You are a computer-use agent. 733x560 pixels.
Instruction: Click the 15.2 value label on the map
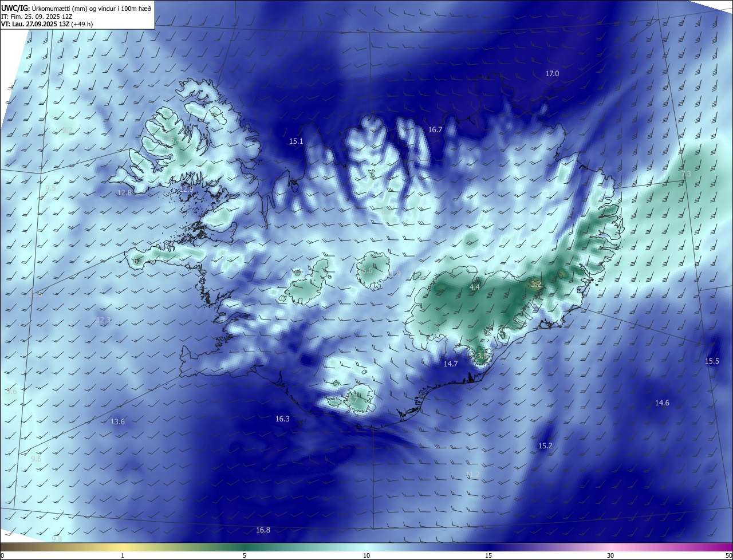click(x=545, y=445)
